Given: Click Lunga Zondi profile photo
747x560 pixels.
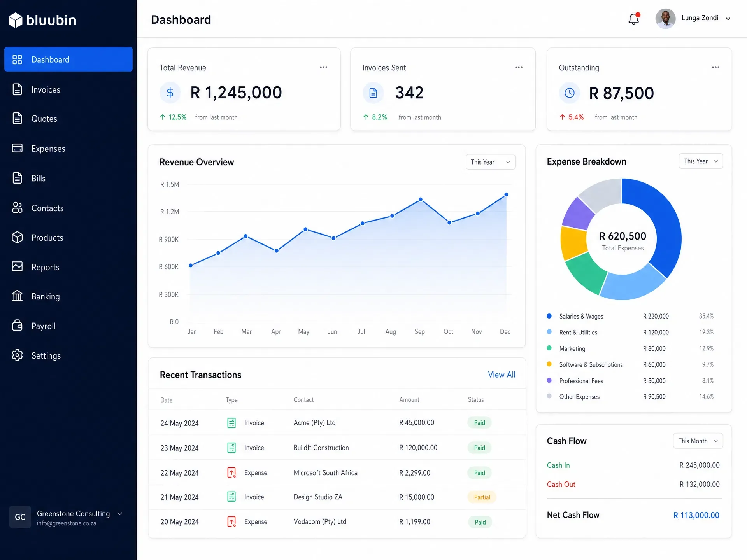Looking at the screenshot, I should pyautogui.click(x=665, y=19).
